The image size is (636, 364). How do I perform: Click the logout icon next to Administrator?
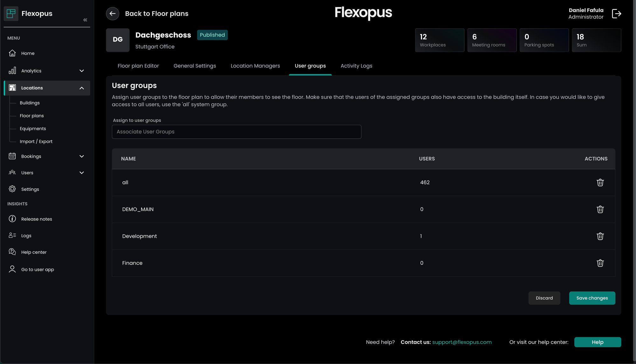(616, 14)
